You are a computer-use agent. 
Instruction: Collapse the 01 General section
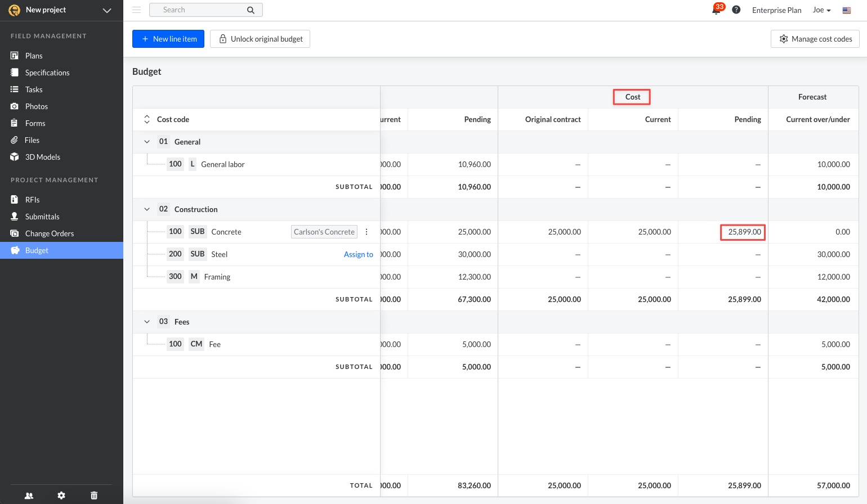(x=147, y=142)
